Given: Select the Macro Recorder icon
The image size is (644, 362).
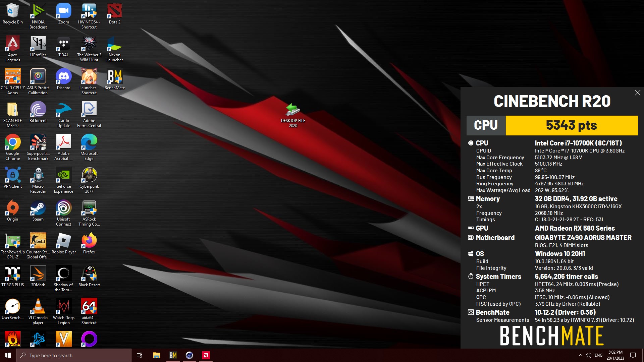Looking at the screenshot, I should [x=38, y=181].
